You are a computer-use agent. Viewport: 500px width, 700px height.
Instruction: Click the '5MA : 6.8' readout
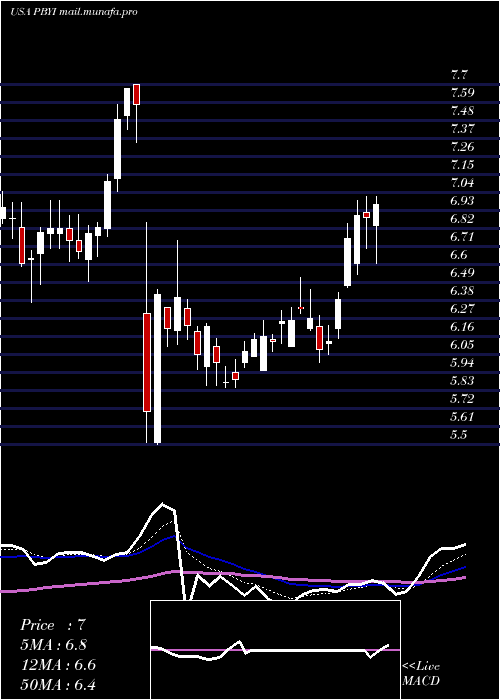(54, 645)
